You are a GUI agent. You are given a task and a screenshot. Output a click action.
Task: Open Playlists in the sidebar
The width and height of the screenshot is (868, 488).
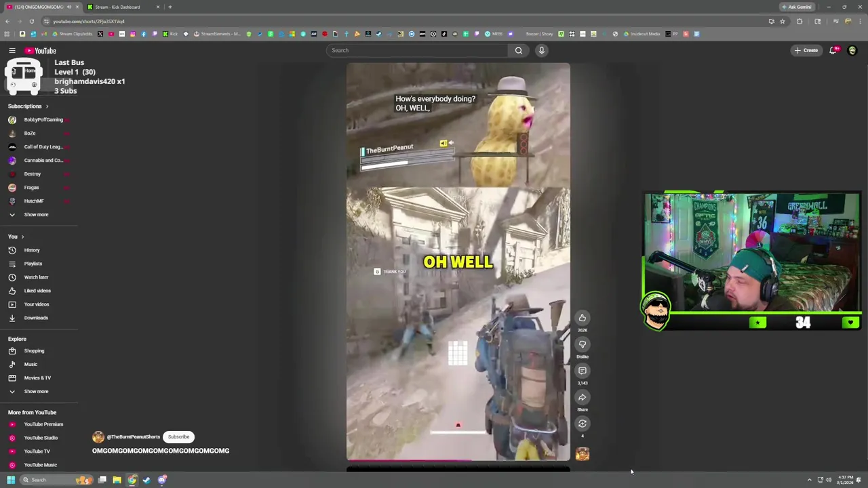[x=33, y=264]
